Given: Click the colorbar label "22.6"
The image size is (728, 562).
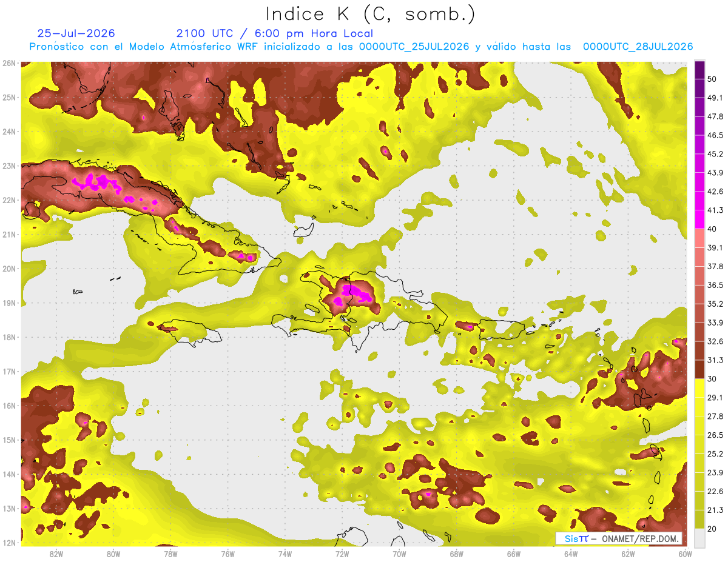Looking at the screenshot, I should pos(715,492).
